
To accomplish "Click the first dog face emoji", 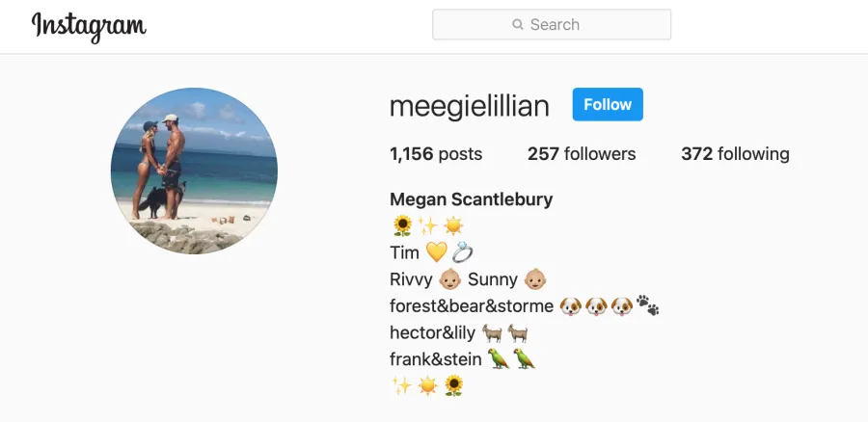I will pyautogui.click(x=570, y=305).
